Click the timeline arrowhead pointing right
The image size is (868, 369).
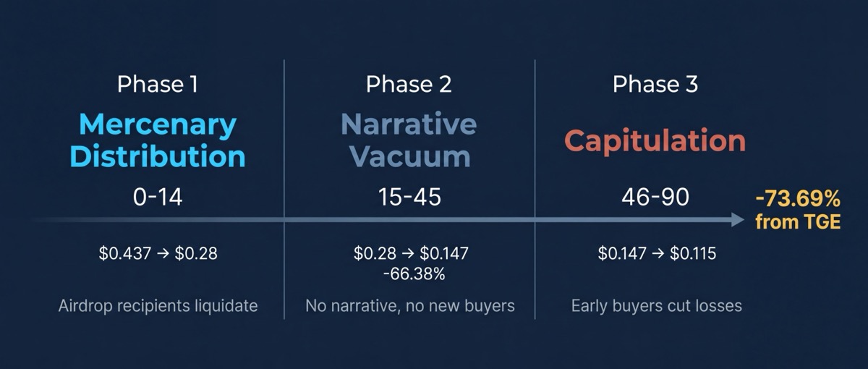738,219
